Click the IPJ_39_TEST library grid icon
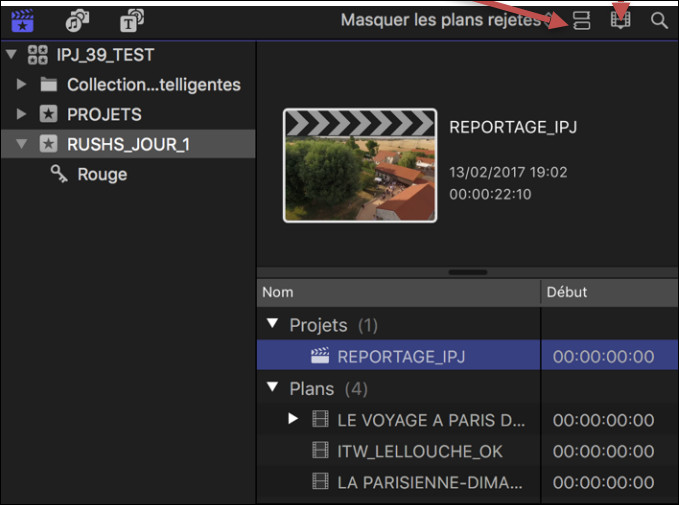679x505 pixels. coord(38,55)
